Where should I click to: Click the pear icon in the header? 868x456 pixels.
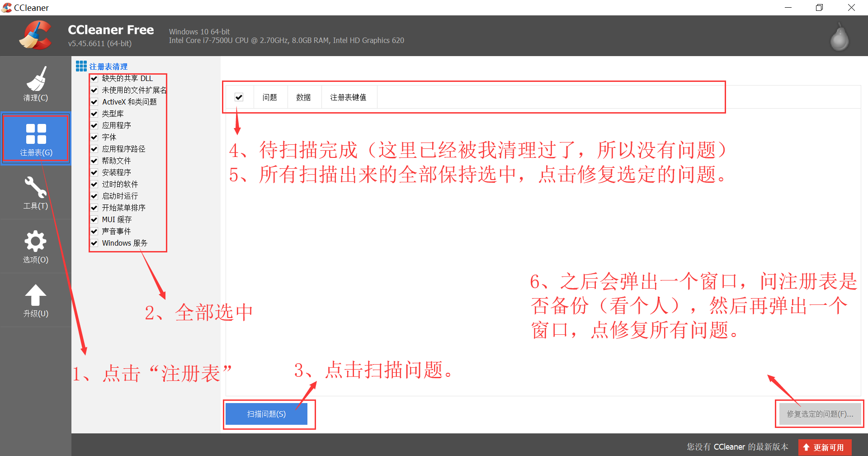(x=840, y=37)
